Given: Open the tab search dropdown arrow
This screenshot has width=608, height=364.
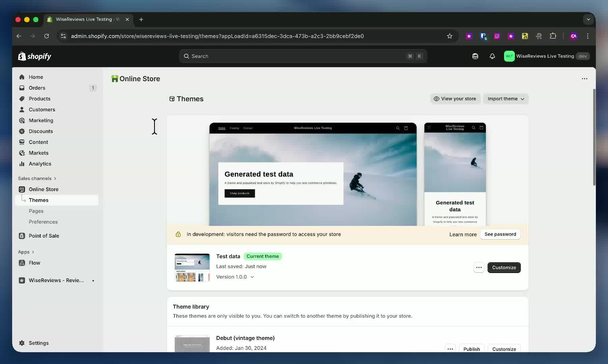Looking at the screenshot, I should 588,20.
